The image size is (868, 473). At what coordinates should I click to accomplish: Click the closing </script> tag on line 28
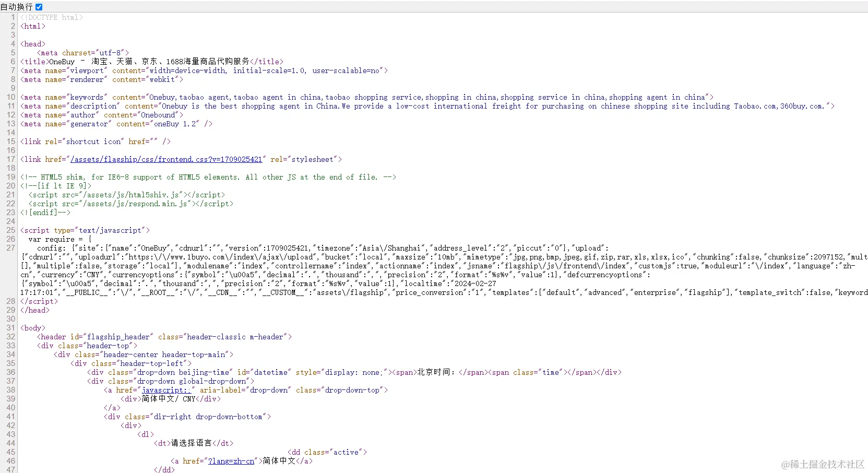click(x=39, y=301)
